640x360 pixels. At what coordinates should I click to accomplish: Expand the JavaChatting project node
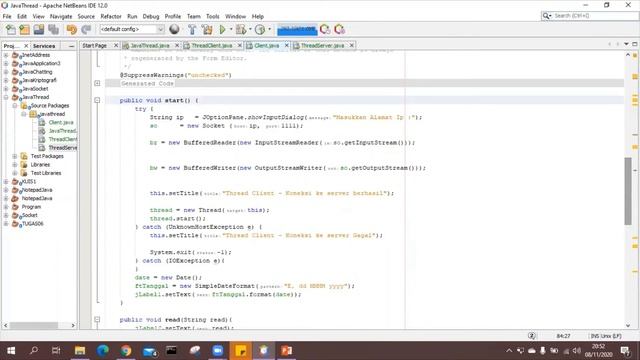click(x=6, y=72)
